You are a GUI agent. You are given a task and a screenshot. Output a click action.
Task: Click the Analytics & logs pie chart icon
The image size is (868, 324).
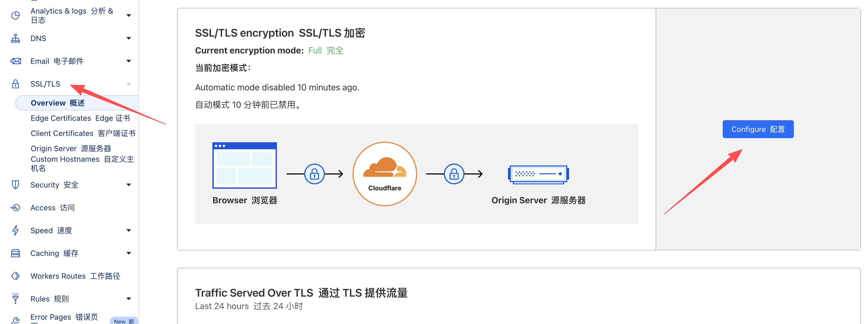pos(15,15)
